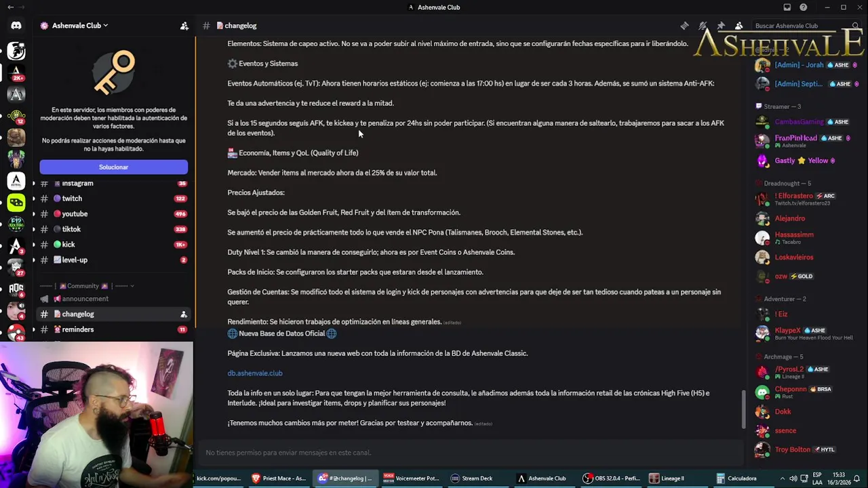
Task: Click the chat message scrollbar
Action: tap(743, 407)
